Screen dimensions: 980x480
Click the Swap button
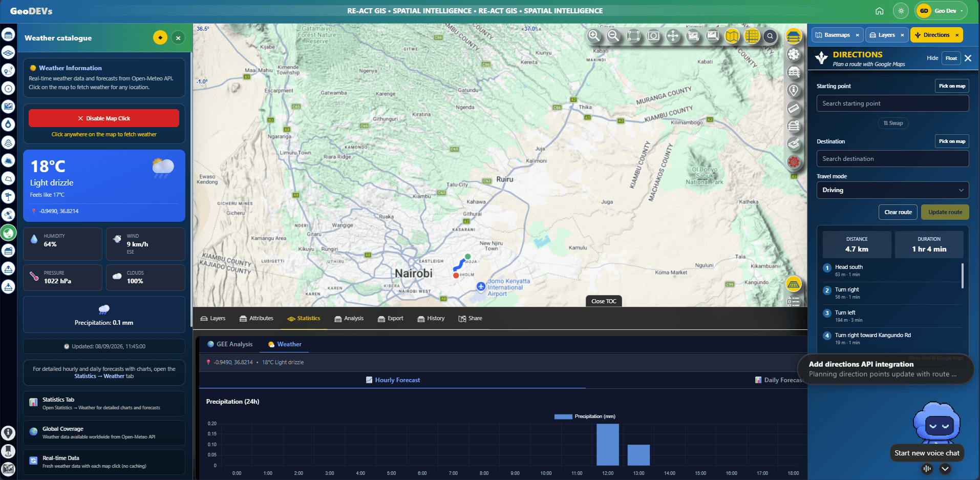pos(893,123)
